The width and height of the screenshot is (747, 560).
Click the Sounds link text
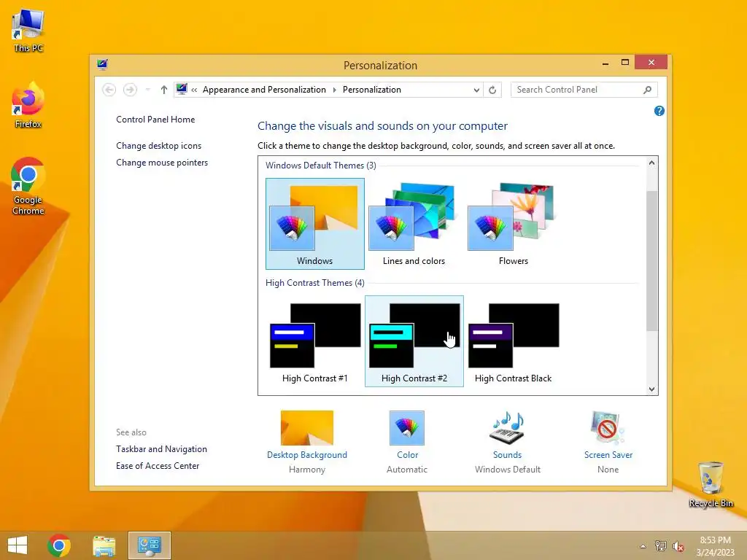(508, 455)
